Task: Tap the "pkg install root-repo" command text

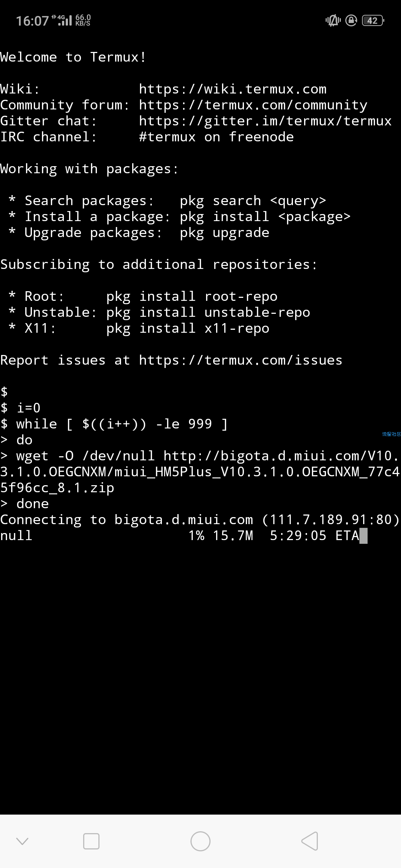Action: [192, 296]
